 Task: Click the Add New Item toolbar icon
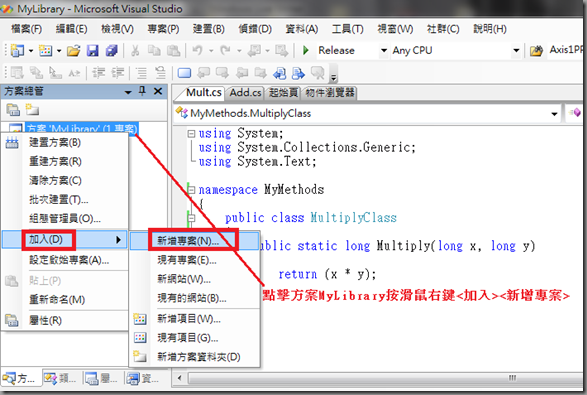[46, 51]
